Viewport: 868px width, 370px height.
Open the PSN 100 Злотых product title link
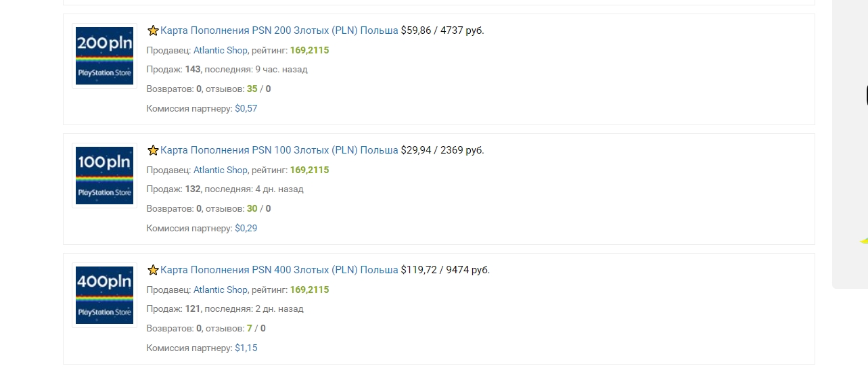[x=279, y=150]
